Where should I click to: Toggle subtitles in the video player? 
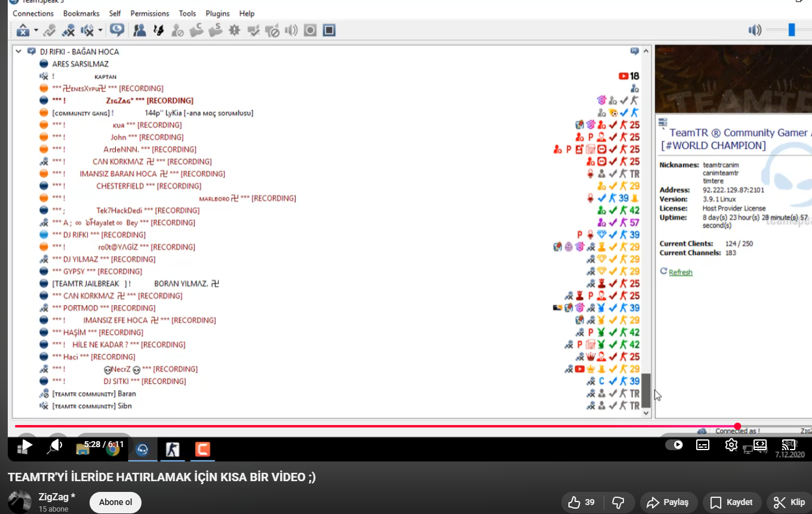tap(703, 445)
